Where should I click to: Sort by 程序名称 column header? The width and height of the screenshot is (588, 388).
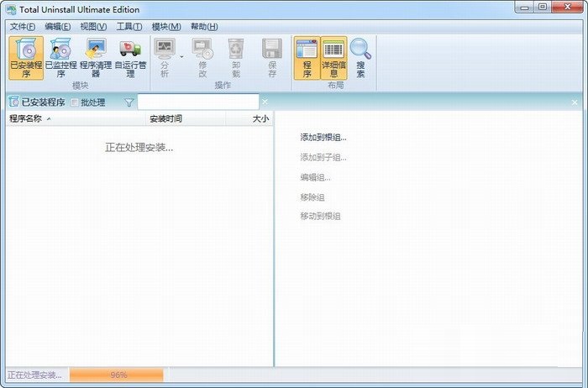(x=76, y=119)
